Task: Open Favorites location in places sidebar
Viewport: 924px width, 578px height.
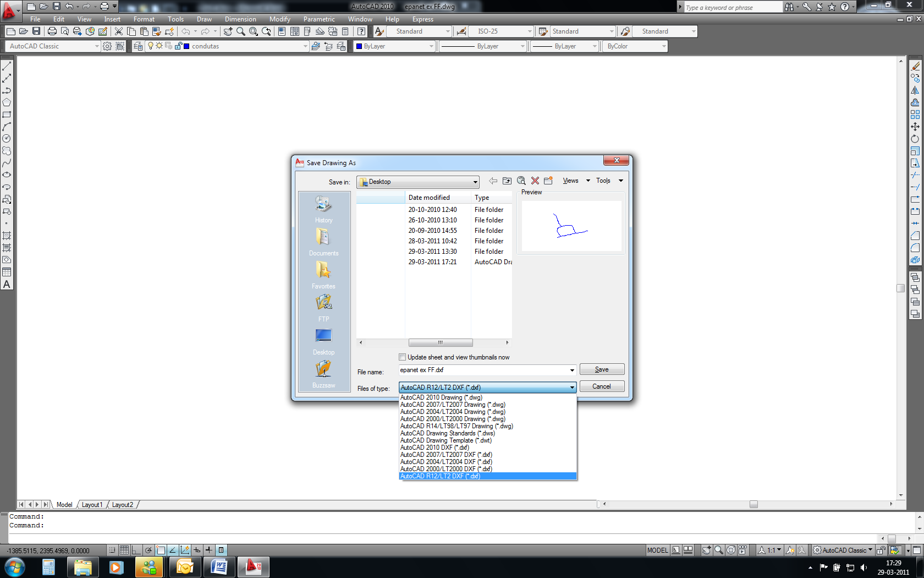Action: pyautogui.click(x=323, y=275)
